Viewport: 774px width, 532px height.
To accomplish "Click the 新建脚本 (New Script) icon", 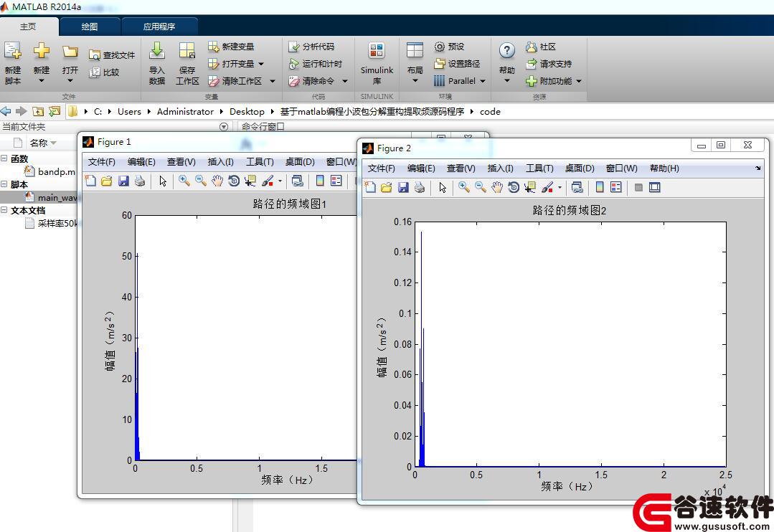I will point(12,50).
